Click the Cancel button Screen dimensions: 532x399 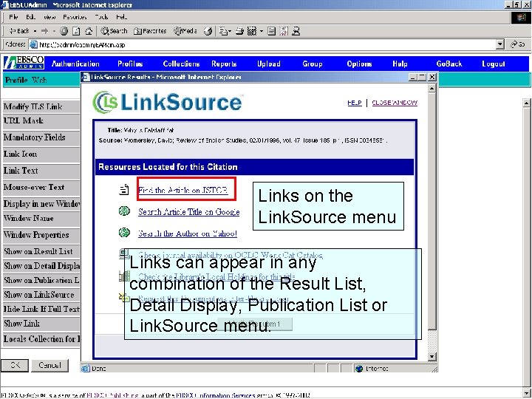pyautogui.click(x=50, y=366)
